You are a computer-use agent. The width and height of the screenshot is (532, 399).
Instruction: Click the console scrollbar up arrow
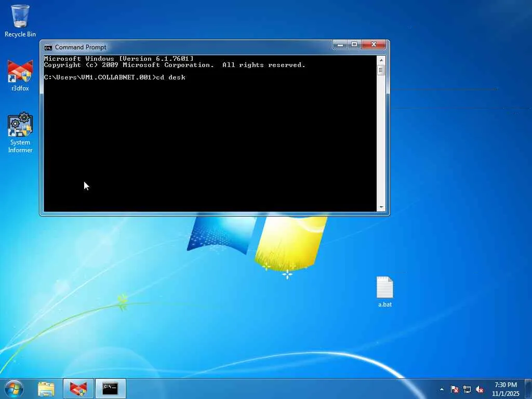tap(381, 60)
